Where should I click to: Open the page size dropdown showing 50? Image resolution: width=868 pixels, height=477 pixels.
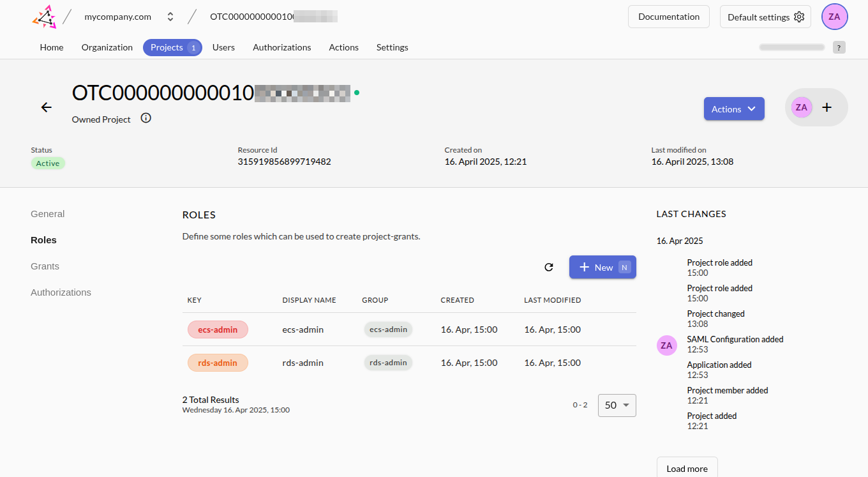click(x=617, y=405)
